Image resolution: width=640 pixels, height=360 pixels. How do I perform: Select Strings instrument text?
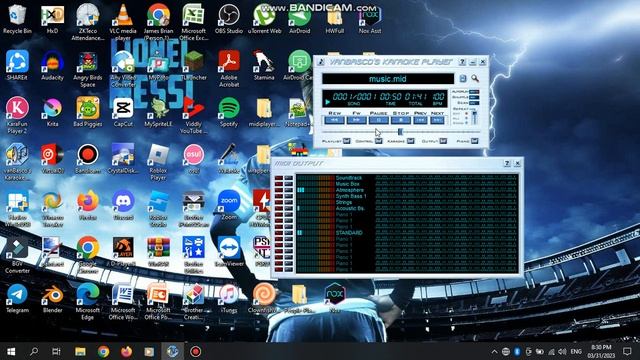[x=344, y=202]
